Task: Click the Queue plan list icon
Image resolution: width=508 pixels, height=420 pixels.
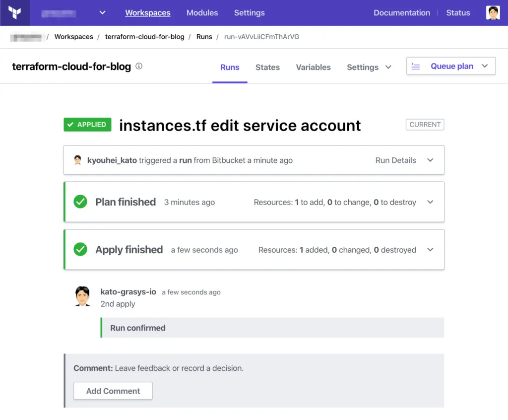Action: pos(415,66)
